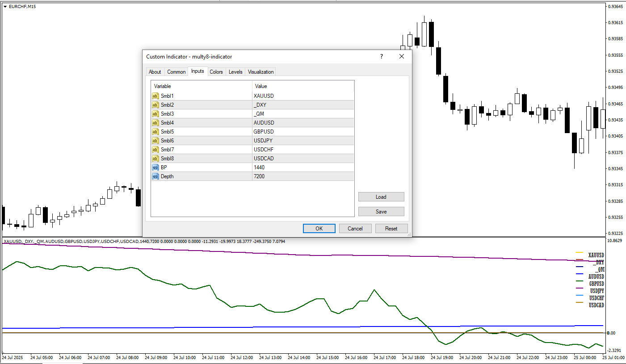626x364 pixels.
Task: Confirm the settings with OK
Action: (319, 229)
